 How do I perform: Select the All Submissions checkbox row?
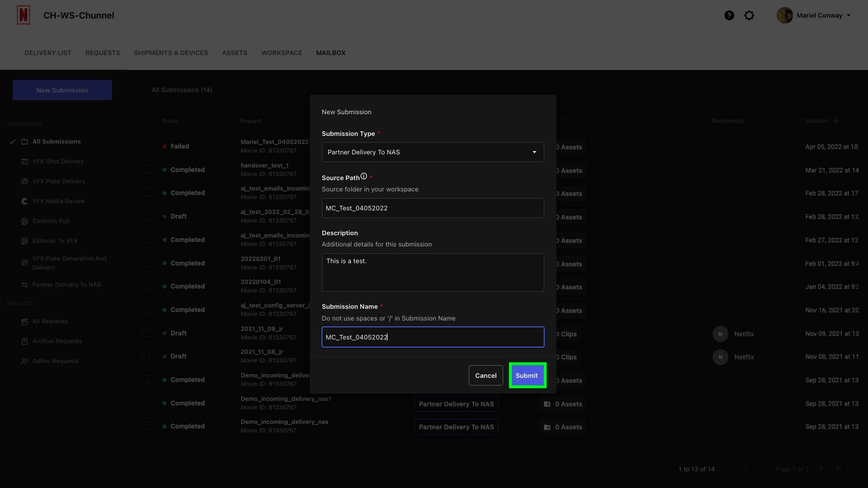pos(145,120)
